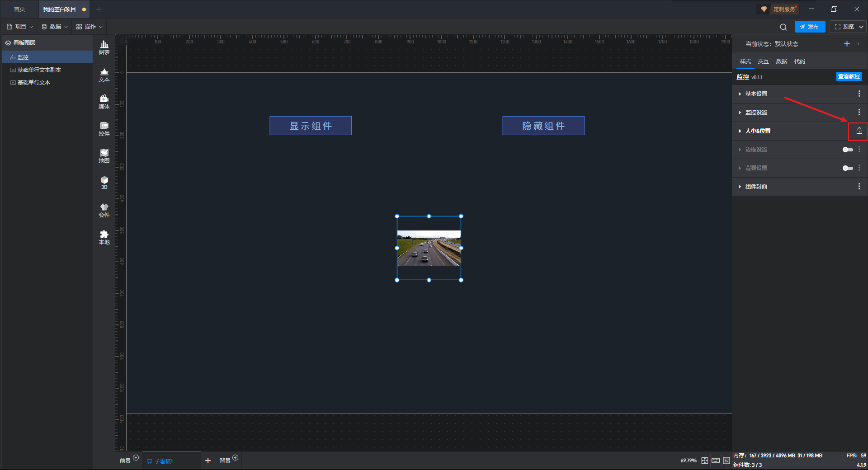Viewport: 868px width, 470px height.
Task: Click the 发布 publish button
Action: (810, 27)
